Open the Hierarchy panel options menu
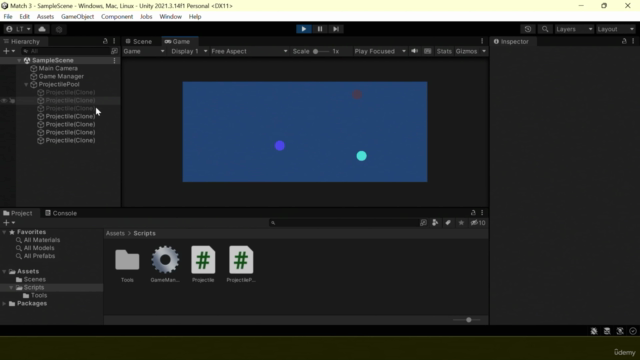 (x=114, y=41)
